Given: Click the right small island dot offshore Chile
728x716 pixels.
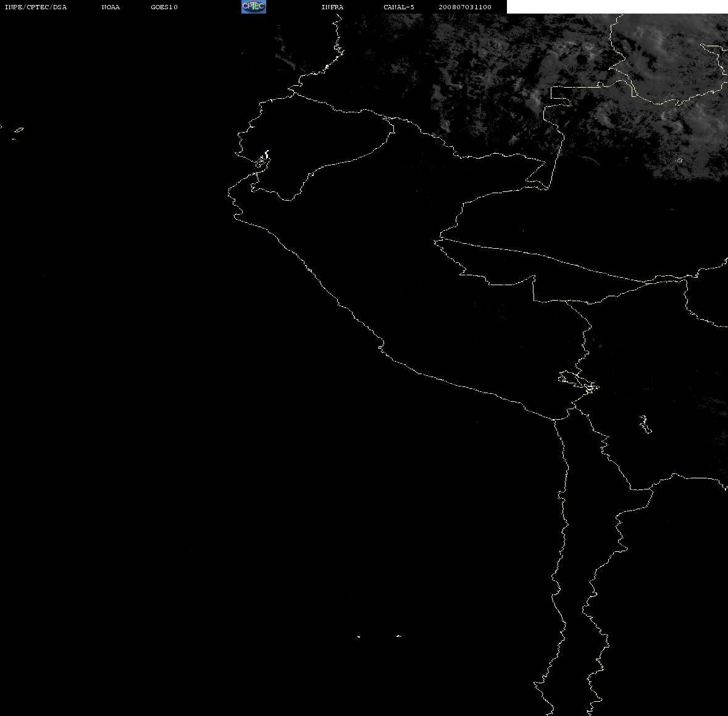Looking at the screenshot, I should tap(399, 636).
